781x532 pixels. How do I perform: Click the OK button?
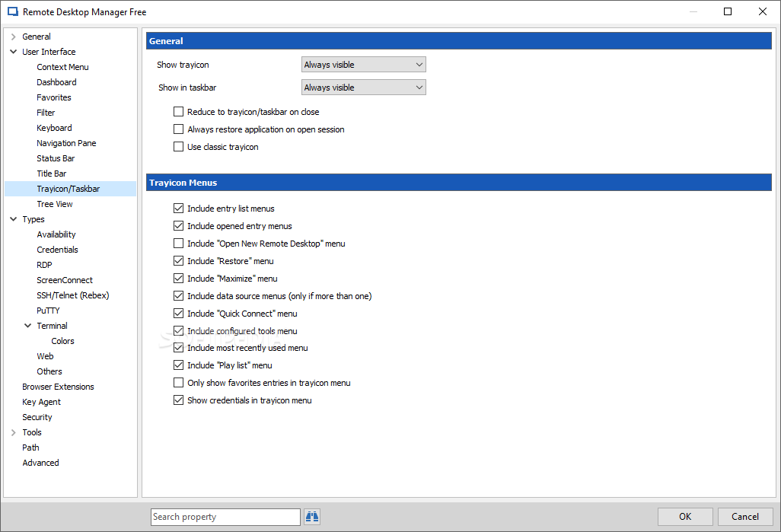[x=685, y=517]
